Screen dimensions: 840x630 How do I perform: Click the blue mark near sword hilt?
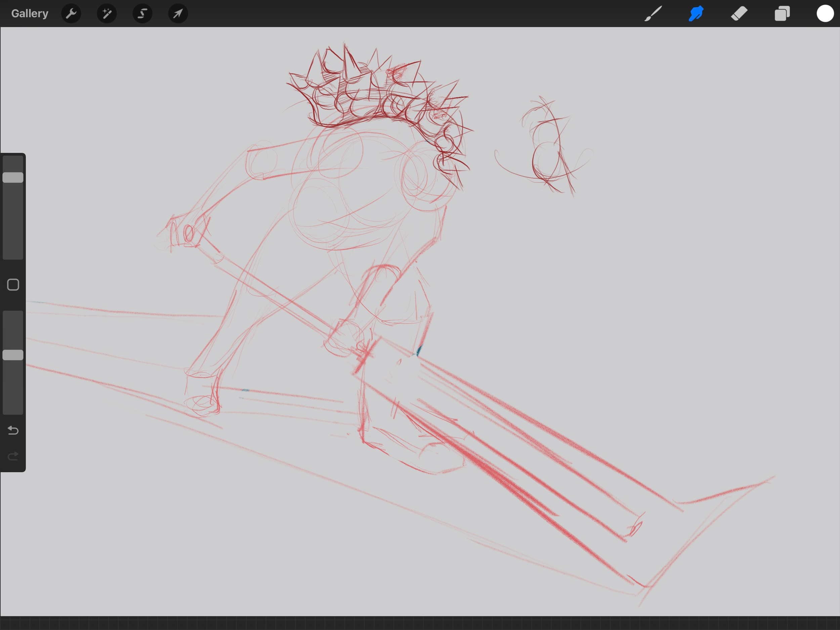pyautogui.click(x=419, y=350)
